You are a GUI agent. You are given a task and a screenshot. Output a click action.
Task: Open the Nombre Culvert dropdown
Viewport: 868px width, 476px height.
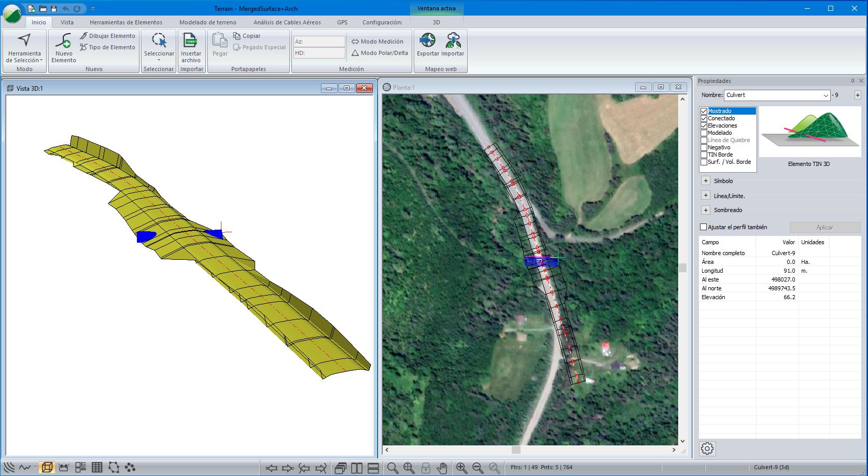coord(825,95)
